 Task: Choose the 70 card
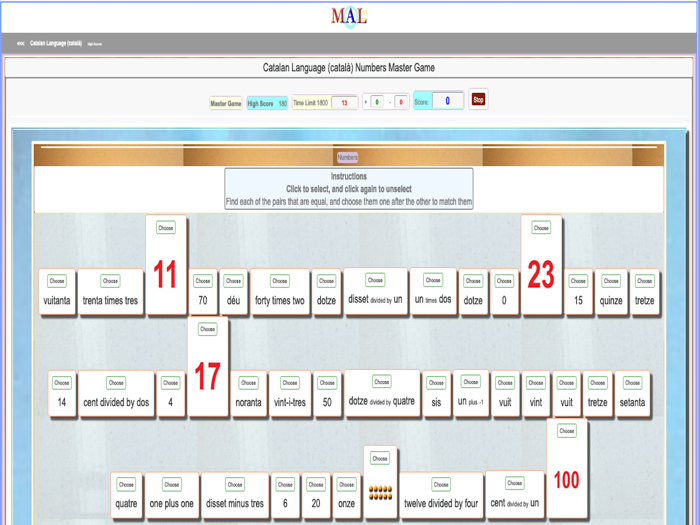tap(203, 281)
